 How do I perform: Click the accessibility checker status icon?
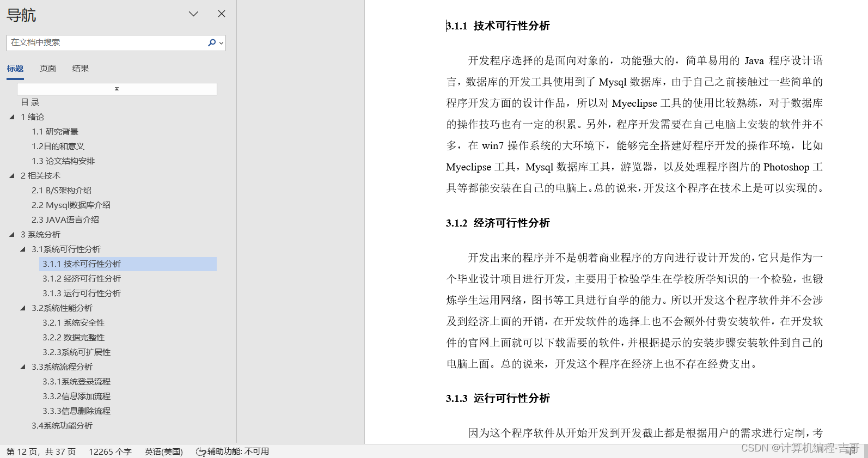(x=201, y=451)
